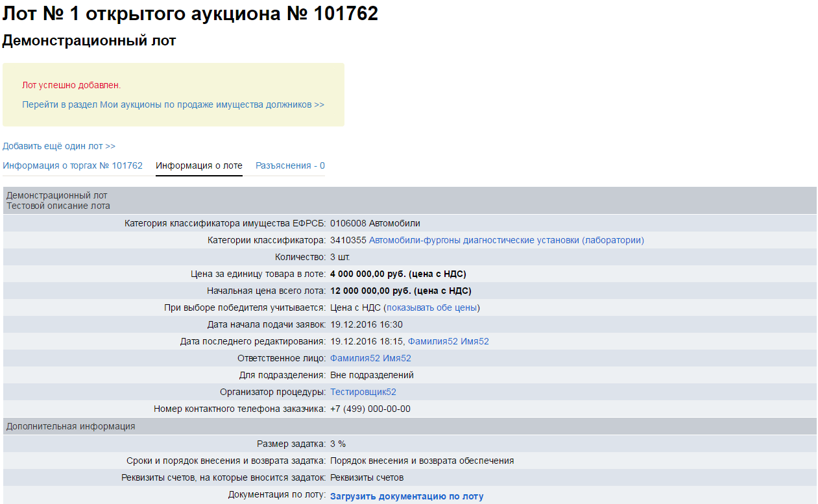Select the 'Информация о лоте' tab
The height and width of the screenshot is (504, 818).
point(199,165)
